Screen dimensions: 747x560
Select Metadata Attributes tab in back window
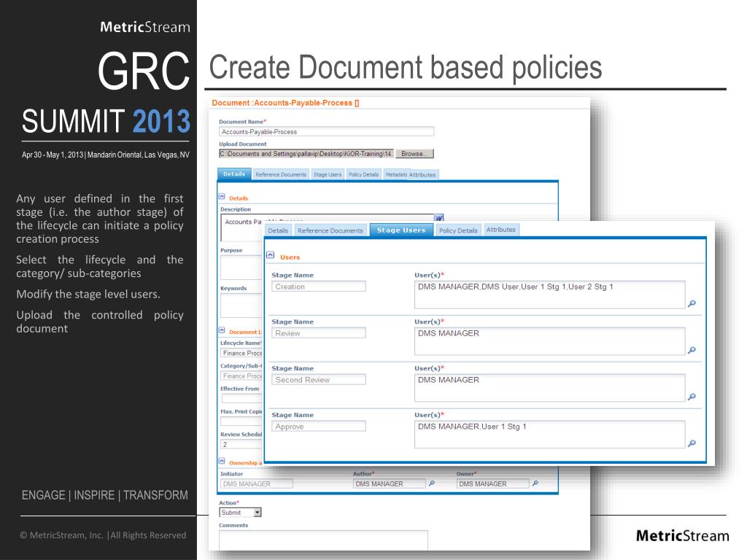pos(411,175)
